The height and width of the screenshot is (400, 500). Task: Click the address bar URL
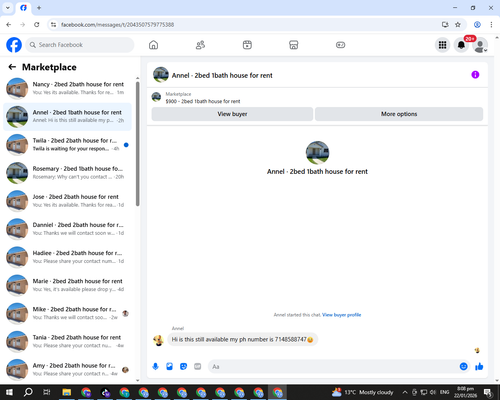[117, 25]
